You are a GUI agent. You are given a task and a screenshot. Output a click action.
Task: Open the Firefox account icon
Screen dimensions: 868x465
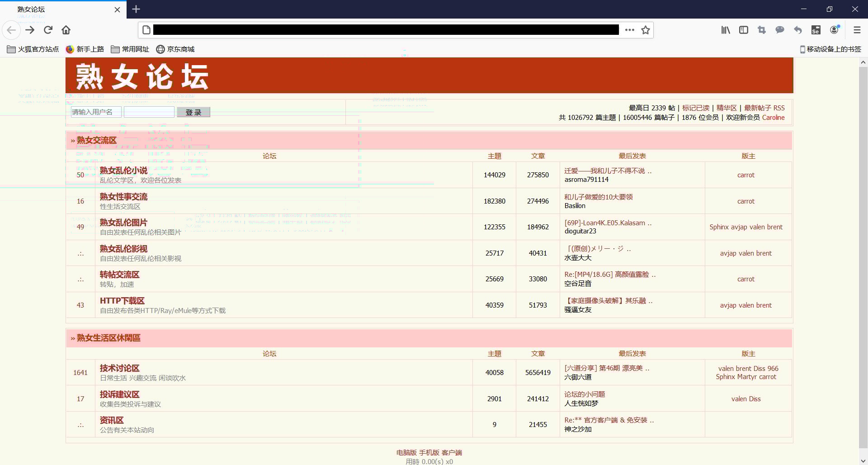pos(835,30)
